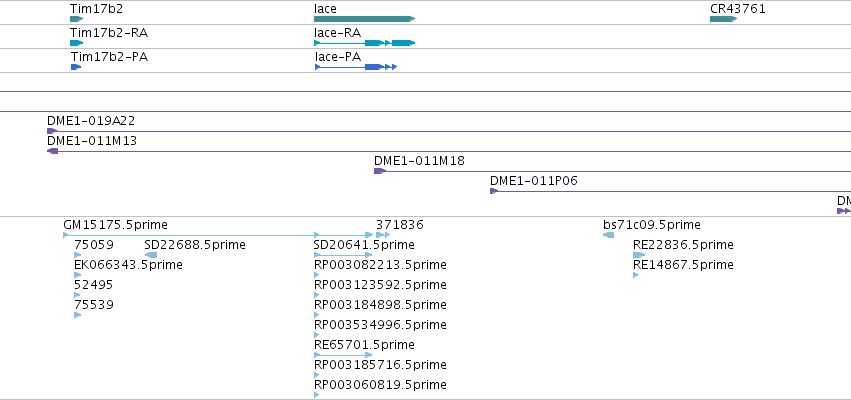Image resolution: width=851 pixels, height=400 pixels.
Task: Click the lace gene bar
Action: coord(364,19)
